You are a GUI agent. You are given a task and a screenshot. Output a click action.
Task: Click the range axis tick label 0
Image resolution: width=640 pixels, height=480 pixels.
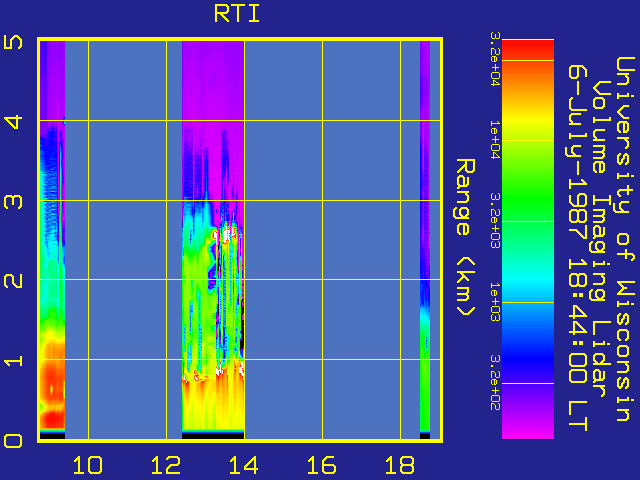point(13,441)
